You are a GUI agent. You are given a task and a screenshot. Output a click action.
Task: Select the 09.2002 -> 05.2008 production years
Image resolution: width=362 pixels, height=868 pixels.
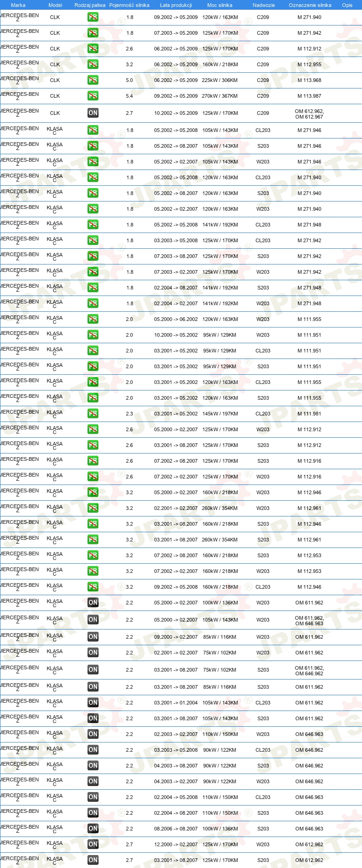(176, 587)
